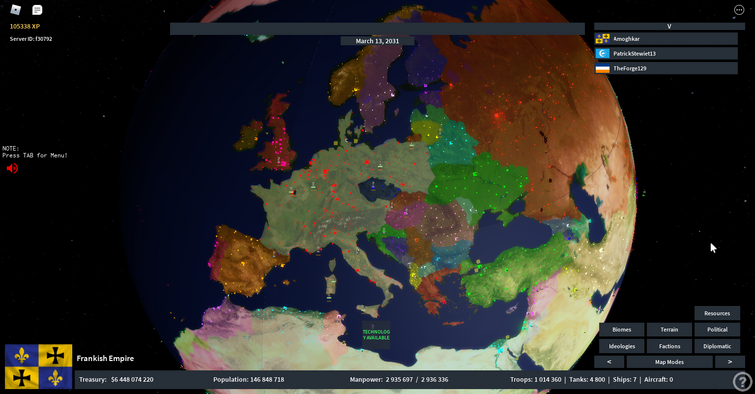Click the Technology Available notification
Image resolution: width=755 pixels, height=394 pixels.
coord(376,333)
